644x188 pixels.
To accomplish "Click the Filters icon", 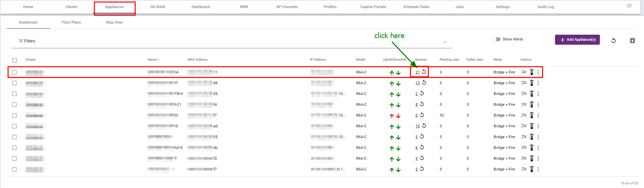I will (x=21, y=41).
